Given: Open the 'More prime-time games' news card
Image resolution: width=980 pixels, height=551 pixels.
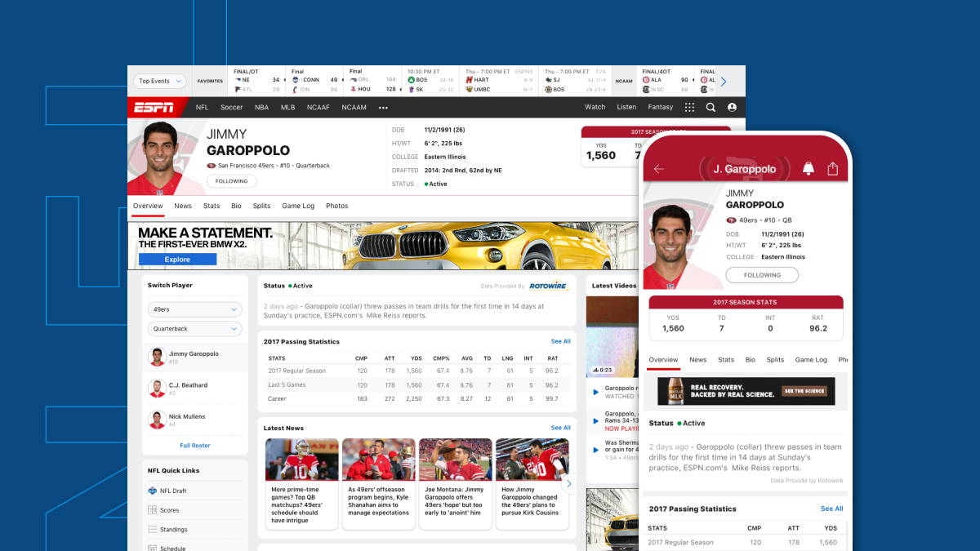Looking at the screenshot, I should coord(302,484).
